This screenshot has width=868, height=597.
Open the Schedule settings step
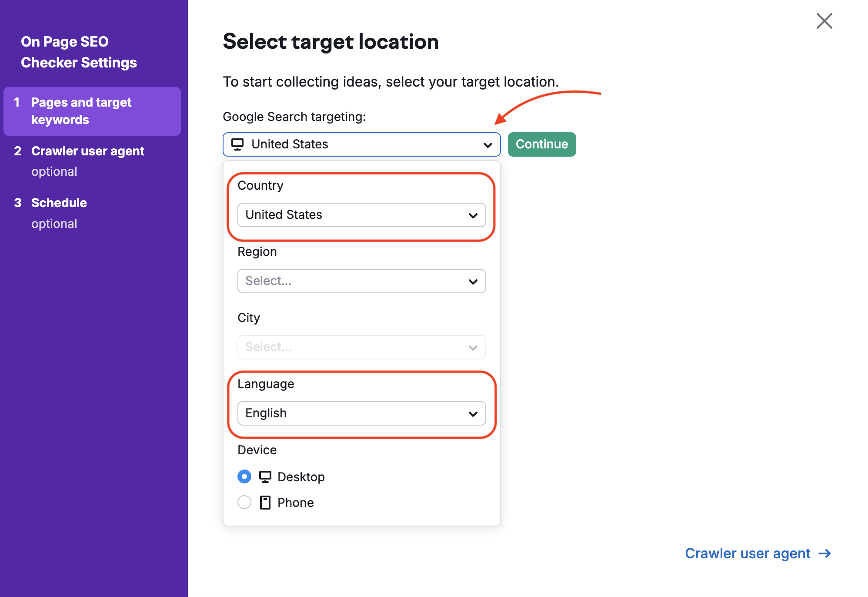59,202
